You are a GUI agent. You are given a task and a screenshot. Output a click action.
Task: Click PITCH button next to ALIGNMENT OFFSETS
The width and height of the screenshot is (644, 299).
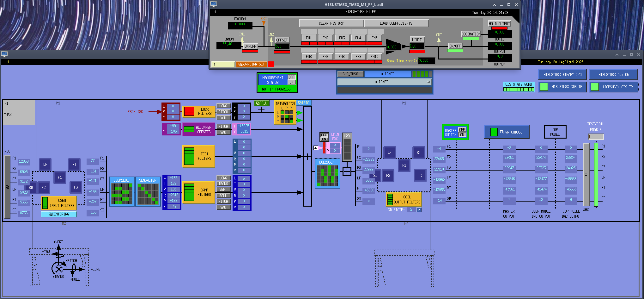click(x=223, y=127)
